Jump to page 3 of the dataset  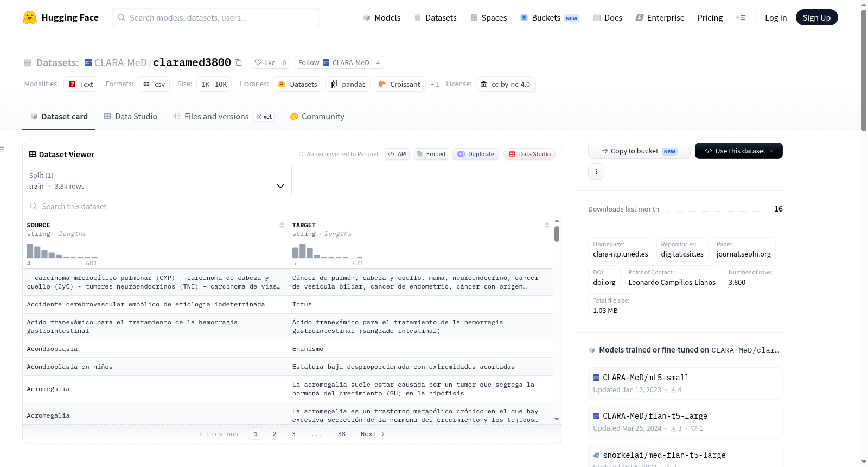tap(293, 434)
